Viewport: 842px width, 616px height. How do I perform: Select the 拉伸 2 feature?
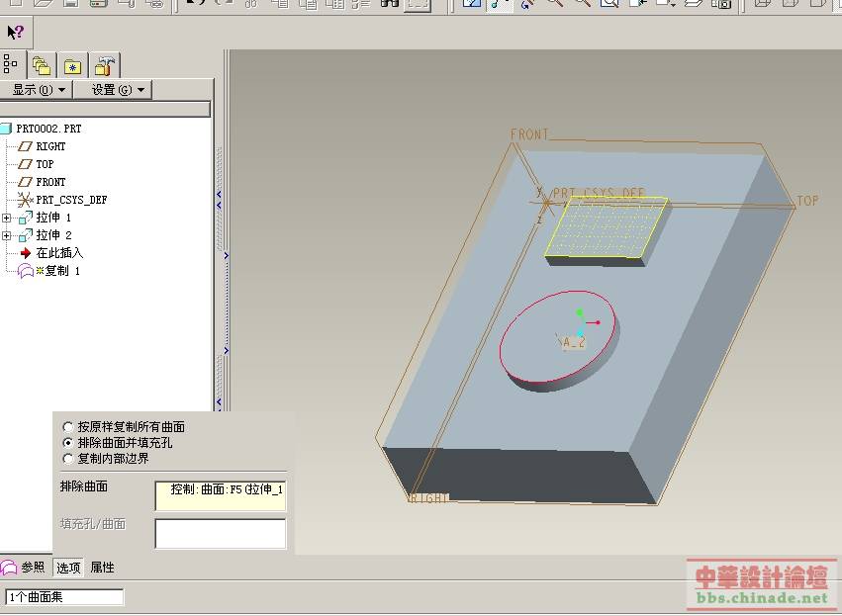[x=53, y=235]
